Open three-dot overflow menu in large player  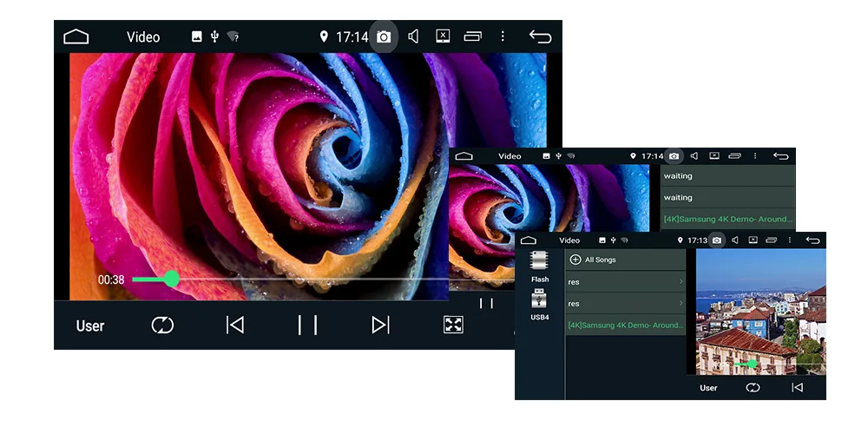(x=502, y=36)
